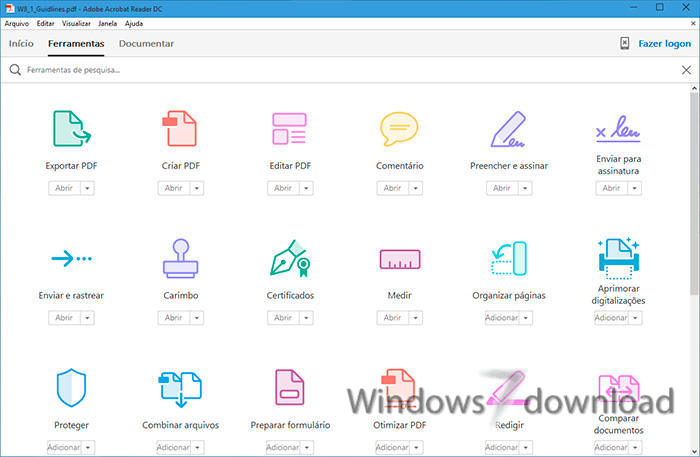Image resolution: width=700 pixels, height=457 pixels.
Task: Click the Preparar formulário icon
Action: [290, 387]
